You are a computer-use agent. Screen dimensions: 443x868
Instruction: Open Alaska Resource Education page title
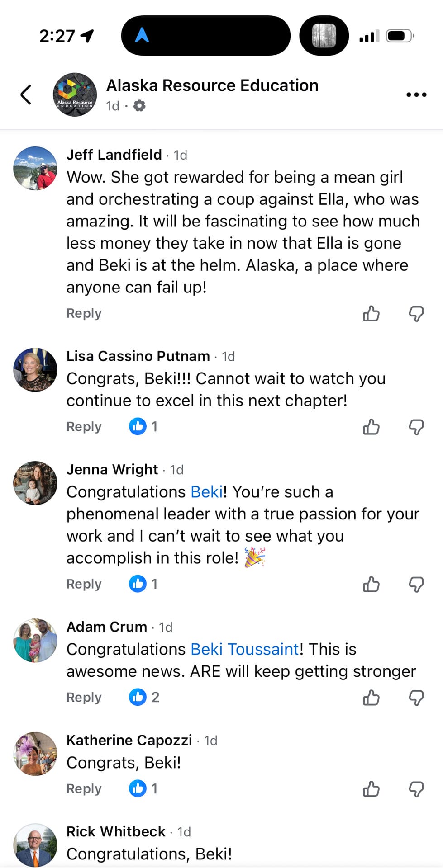[212, 85]
